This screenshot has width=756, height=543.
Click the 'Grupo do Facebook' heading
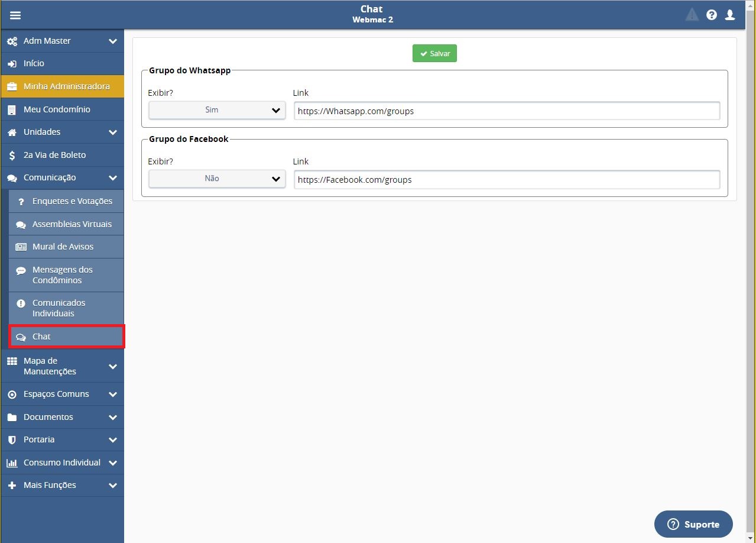(x=189, y=139)
